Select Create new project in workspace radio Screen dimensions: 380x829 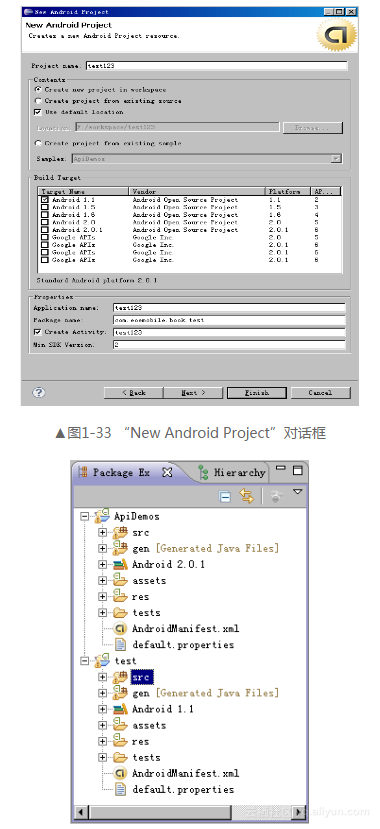coord(38,90)
